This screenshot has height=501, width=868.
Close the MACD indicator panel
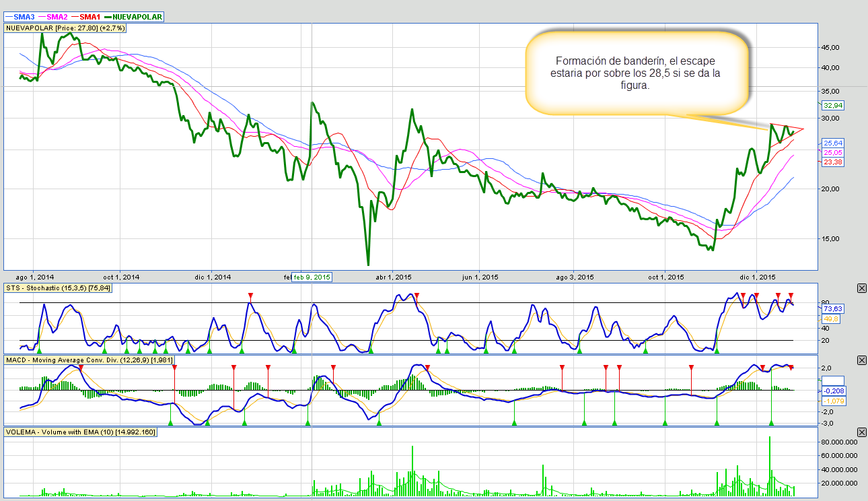(x=862, y=361)
